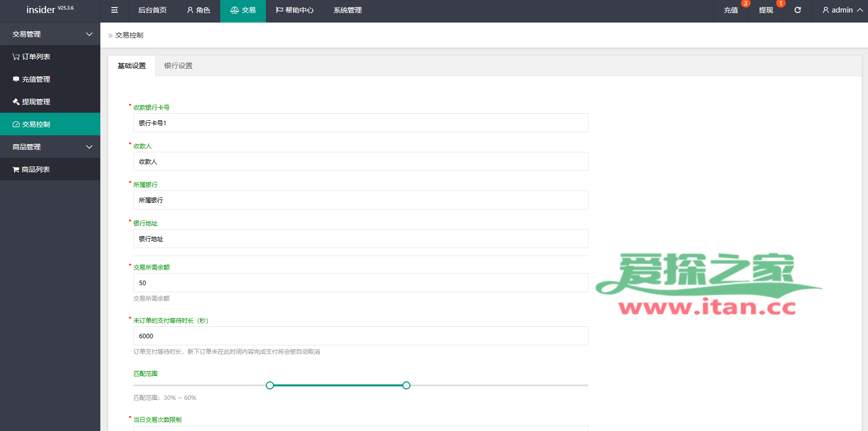
Task: Click the refresh icon in top bar
Action: click(797, 10)
